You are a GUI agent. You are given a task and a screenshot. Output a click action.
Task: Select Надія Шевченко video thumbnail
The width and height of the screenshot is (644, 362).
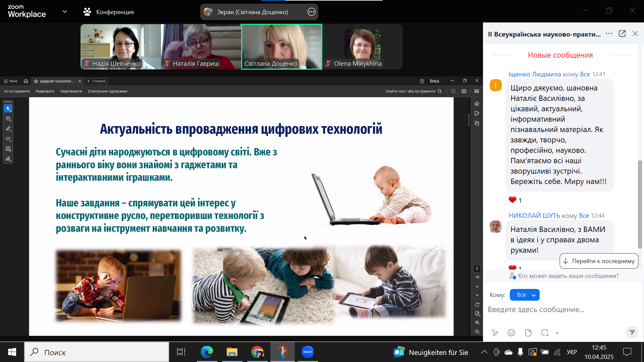point(121,47)
